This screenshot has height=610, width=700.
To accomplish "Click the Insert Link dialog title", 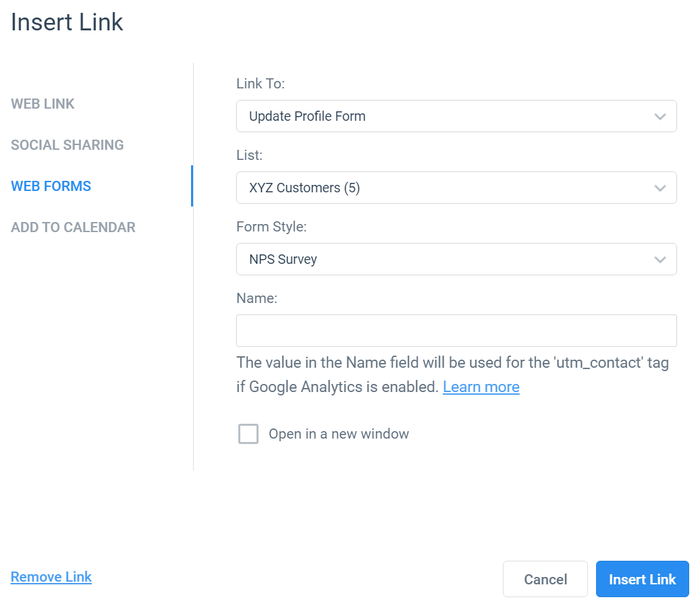I will tap(67, 22).
